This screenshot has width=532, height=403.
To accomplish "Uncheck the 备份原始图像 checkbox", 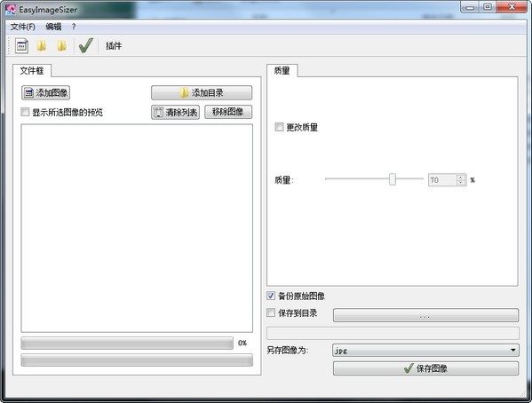I will click(271, 296).
